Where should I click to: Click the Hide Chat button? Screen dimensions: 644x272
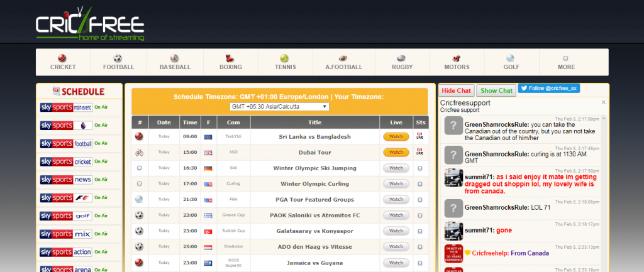[x=457, y=90]
